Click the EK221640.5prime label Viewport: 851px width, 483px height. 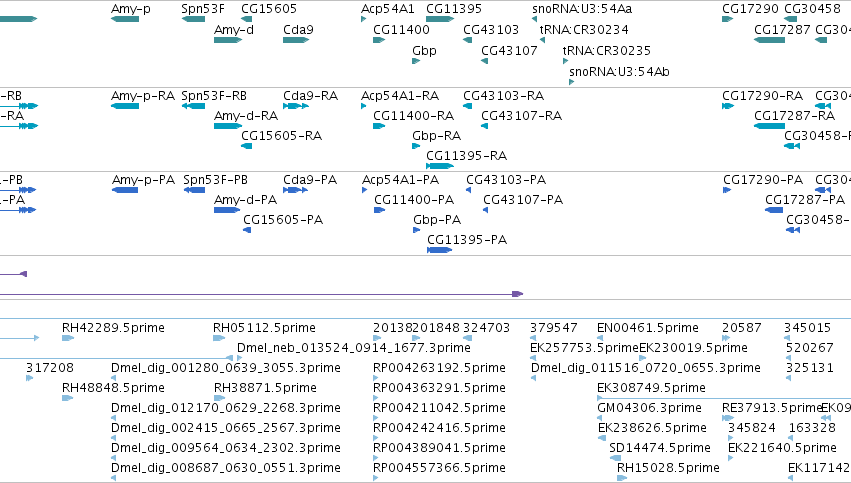click(x=782, y=448)
